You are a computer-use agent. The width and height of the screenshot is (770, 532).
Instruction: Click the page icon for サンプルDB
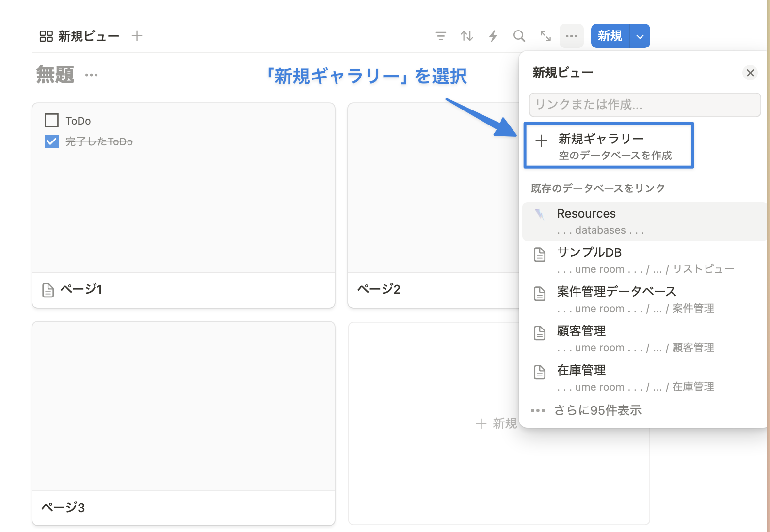pyautogui.click(x=540, y=254)
